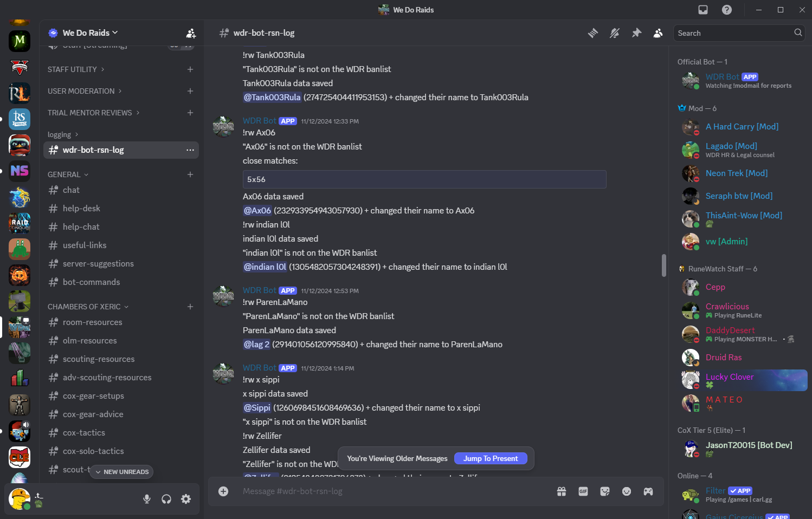
Task: Open the adv-scouting-resources channel
Action: coord(121,378)
